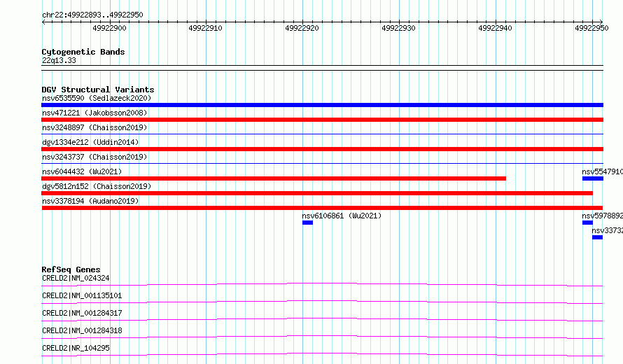Open variant nsv6535590 (Sedlazeck2020) label
The image size is (623, 364).
97,98
